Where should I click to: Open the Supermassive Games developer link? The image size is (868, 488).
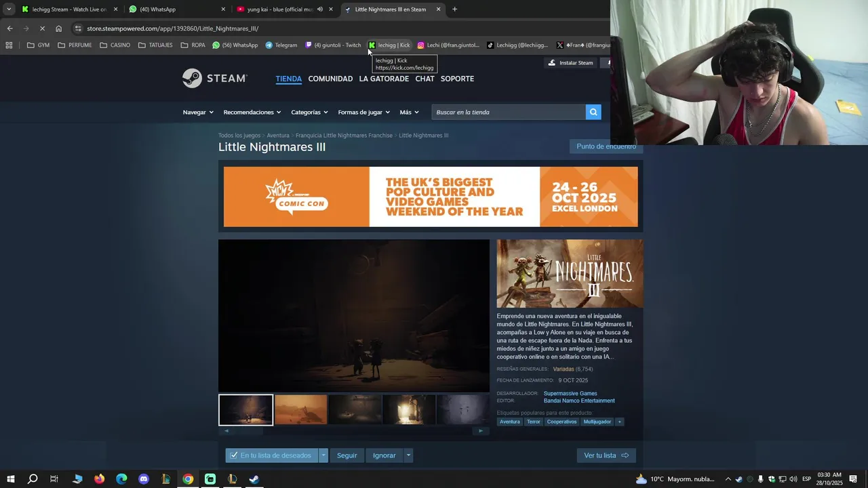570,393
